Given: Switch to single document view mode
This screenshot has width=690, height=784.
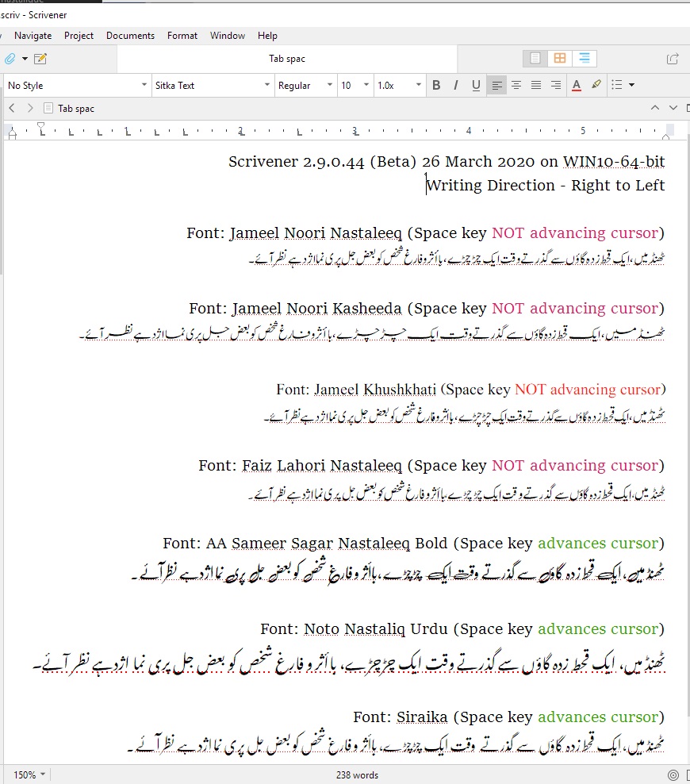Looking at the screenshot, I should [535, 59].
